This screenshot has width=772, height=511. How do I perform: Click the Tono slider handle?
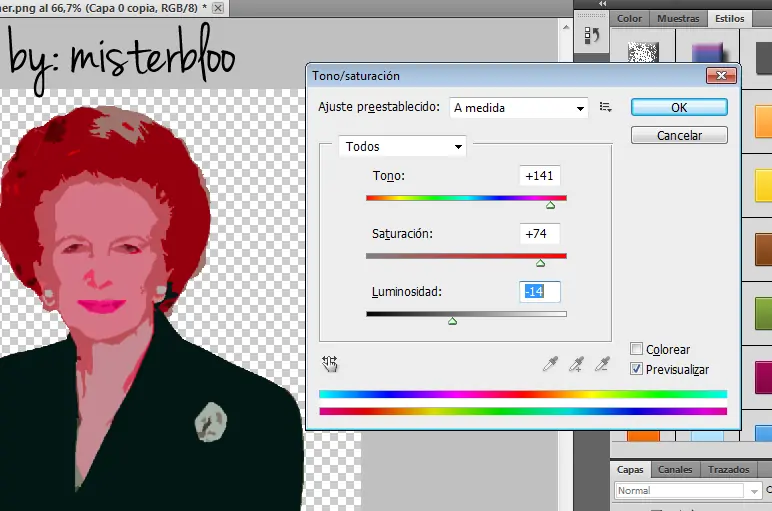click(x=550, y=205)
